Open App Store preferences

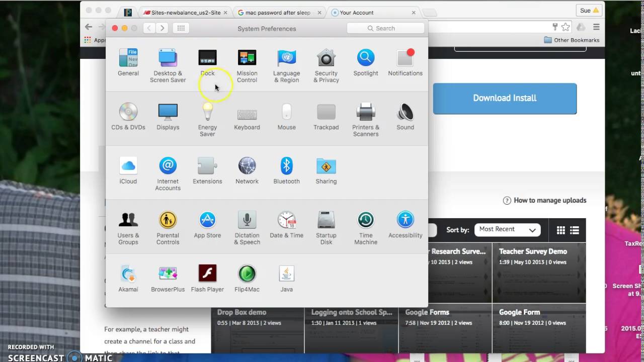[x=207, y=225]
